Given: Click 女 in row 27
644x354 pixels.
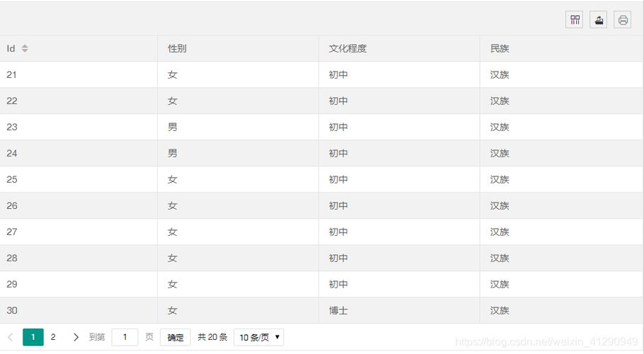Looking at the screenshot, I should coord(173,232).
